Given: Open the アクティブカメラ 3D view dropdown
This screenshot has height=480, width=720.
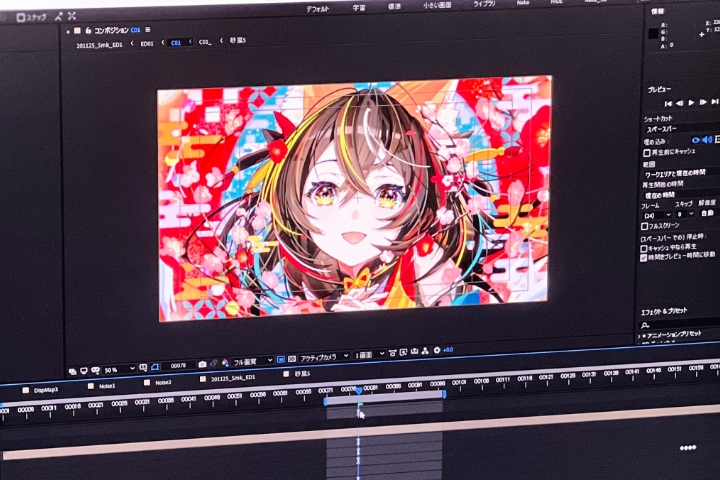Looking at the screenshot, I should pos(324,357).
